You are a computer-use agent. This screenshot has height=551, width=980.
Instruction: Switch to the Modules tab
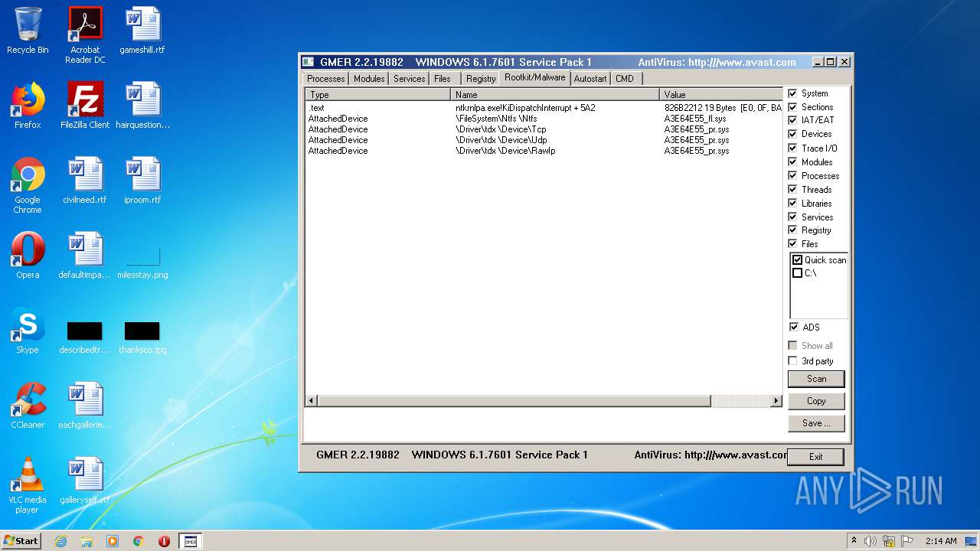point(368,79)
